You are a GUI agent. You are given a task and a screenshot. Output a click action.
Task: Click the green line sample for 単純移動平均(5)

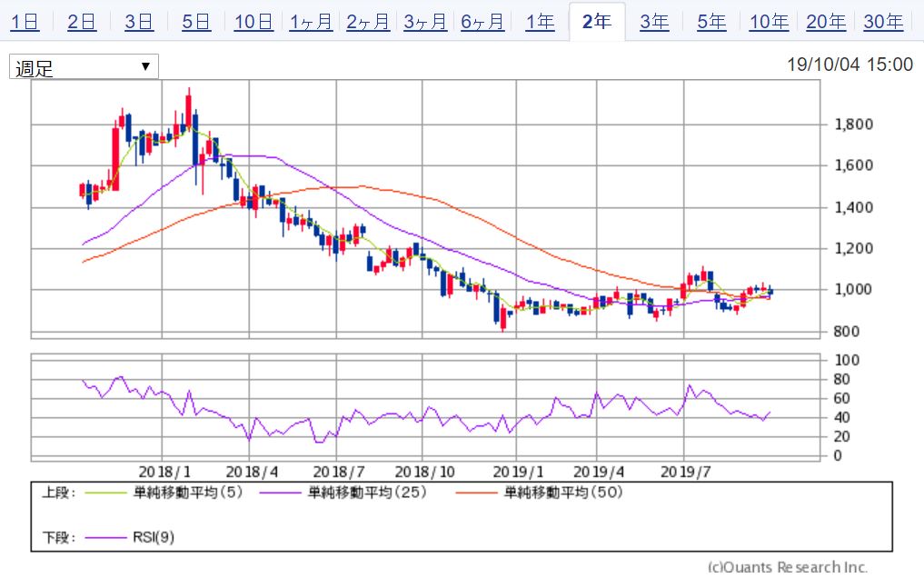pyautogui.click(x=105, y=493)
